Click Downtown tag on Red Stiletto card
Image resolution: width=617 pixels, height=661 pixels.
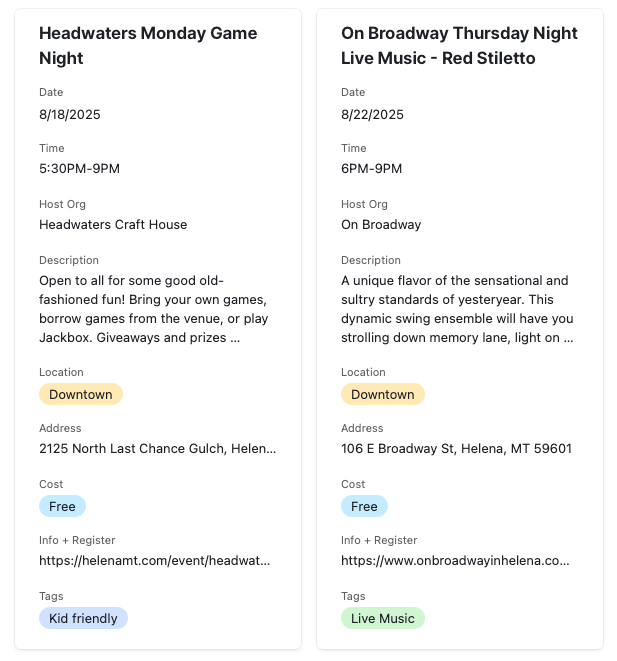click(x=382, y=394)
